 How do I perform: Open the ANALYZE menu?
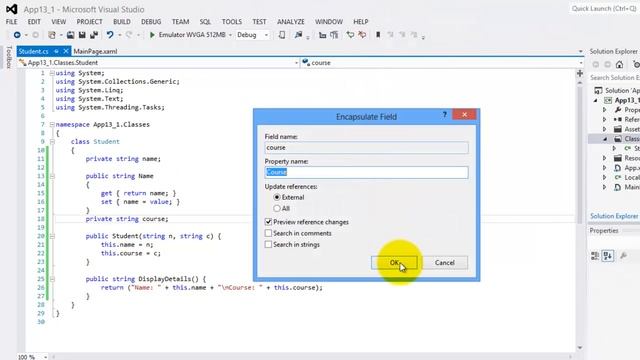291,22
